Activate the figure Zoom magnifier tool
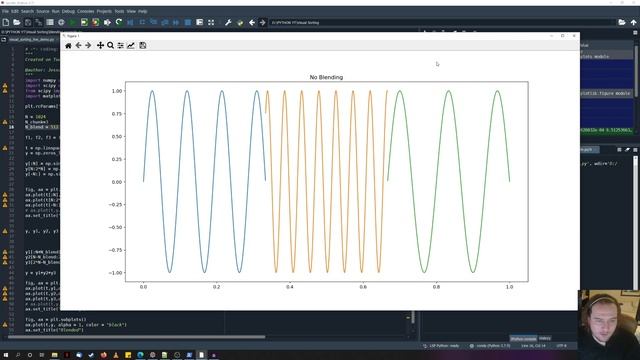The height and width of the screenshot is (360, 640). click(110, 45)
